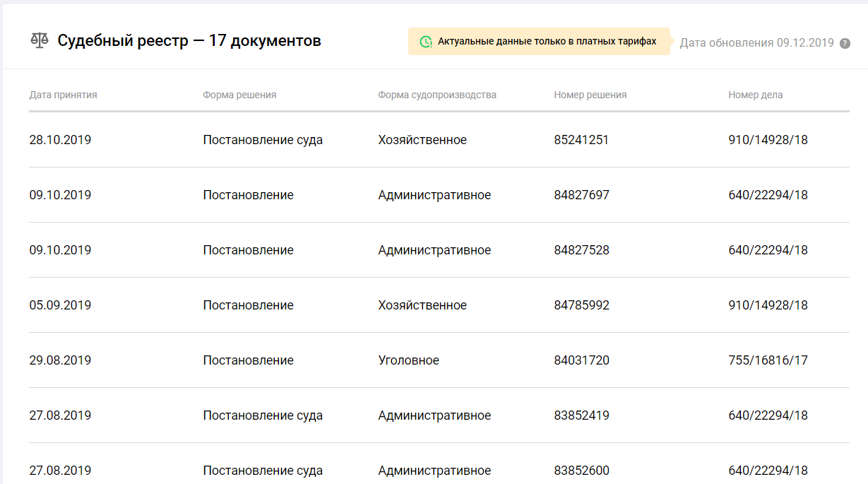868x484 pixels.
Task: Click the scales icon beside Судебный реестр
Action: [x=40, y=40]
